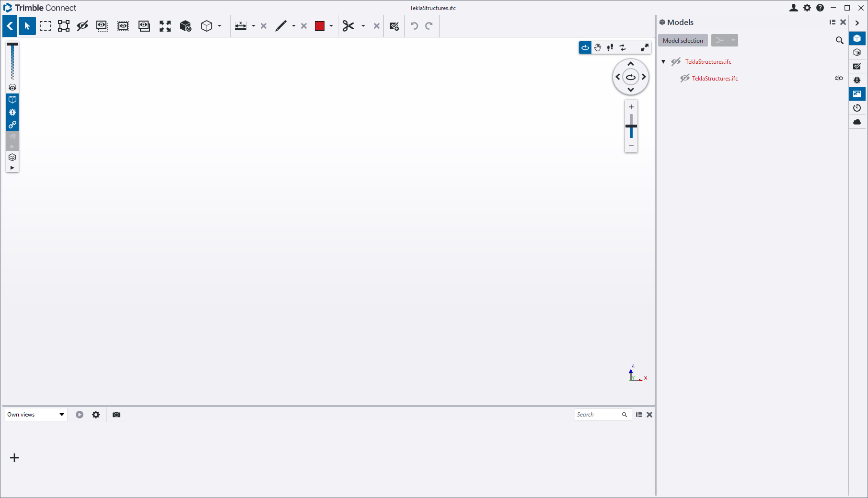Select the dashed rectangle area selection tool

point(46,26)
